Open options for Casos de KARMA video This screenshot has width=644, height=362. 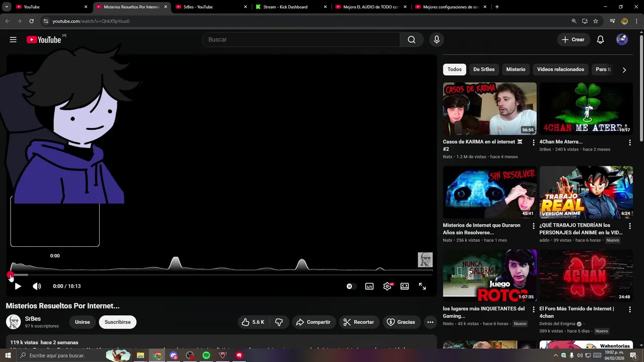[533, 143]
